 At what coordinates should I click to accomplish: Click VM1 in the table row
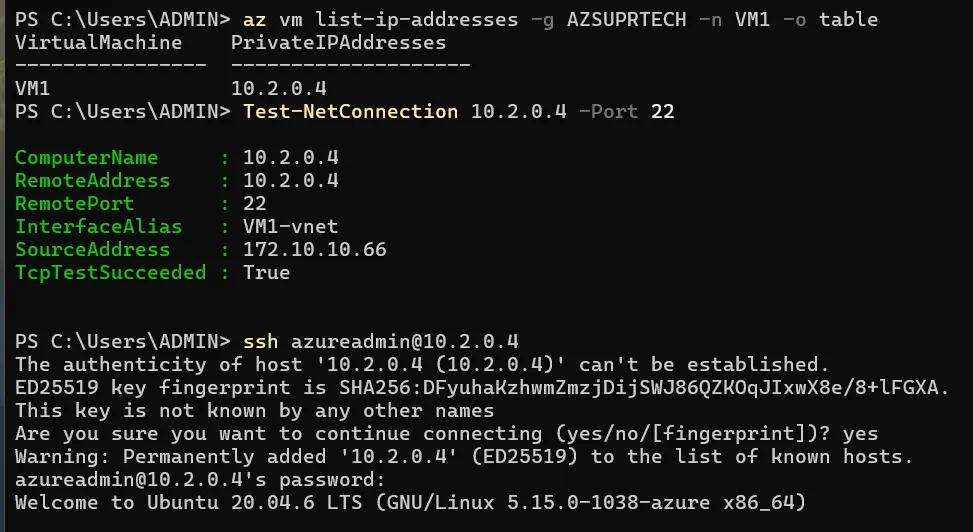tap(33, 88)
